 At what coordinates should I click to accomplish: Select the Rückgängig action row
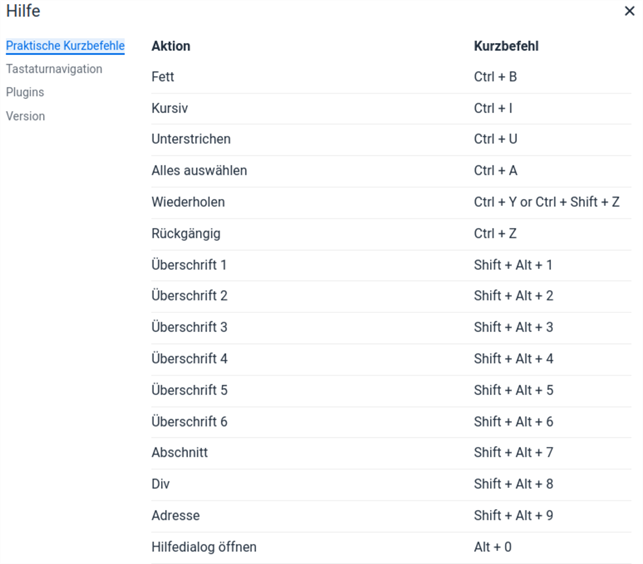click(186, 233)
